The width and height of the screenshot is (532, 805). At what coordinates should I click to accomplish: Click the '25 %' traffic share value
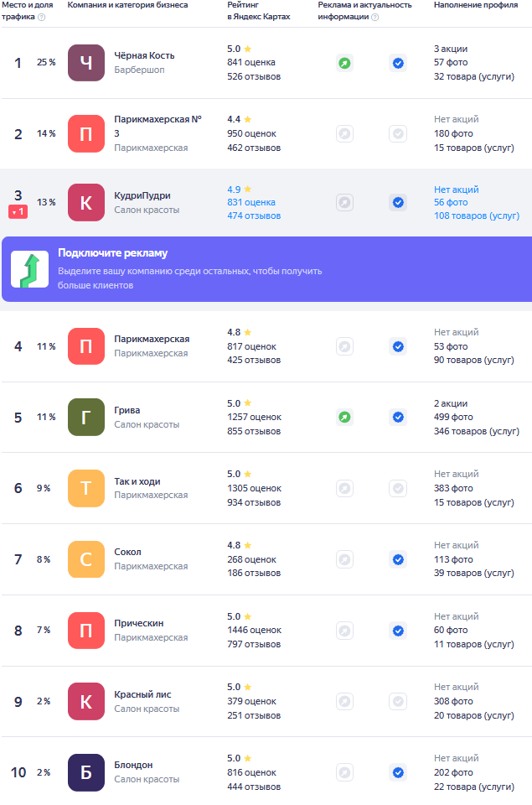(x=46, y=62)
